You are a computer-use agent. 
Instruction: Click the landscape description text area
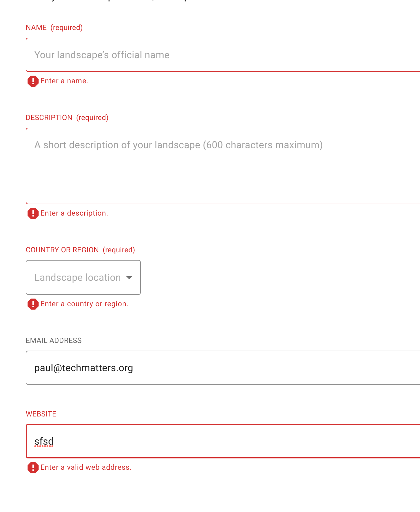point(184,165)
